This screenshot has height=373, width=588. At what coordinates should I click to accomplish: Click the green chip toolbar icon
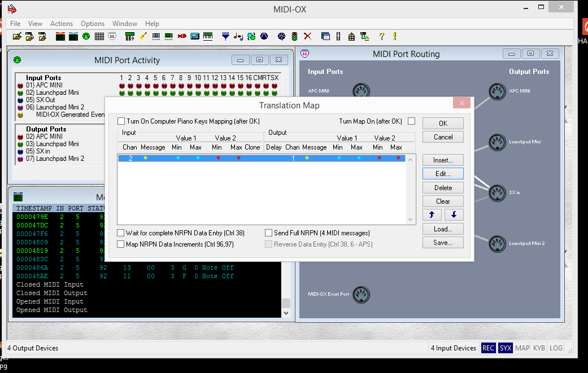point(251,36)
